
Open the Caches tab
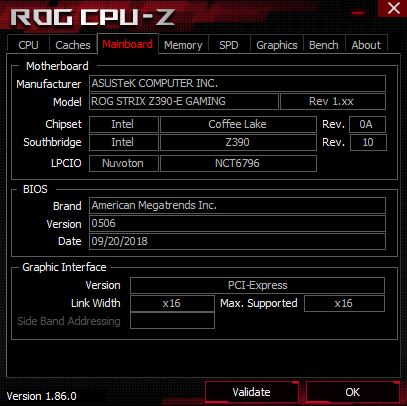pos(73,45)
